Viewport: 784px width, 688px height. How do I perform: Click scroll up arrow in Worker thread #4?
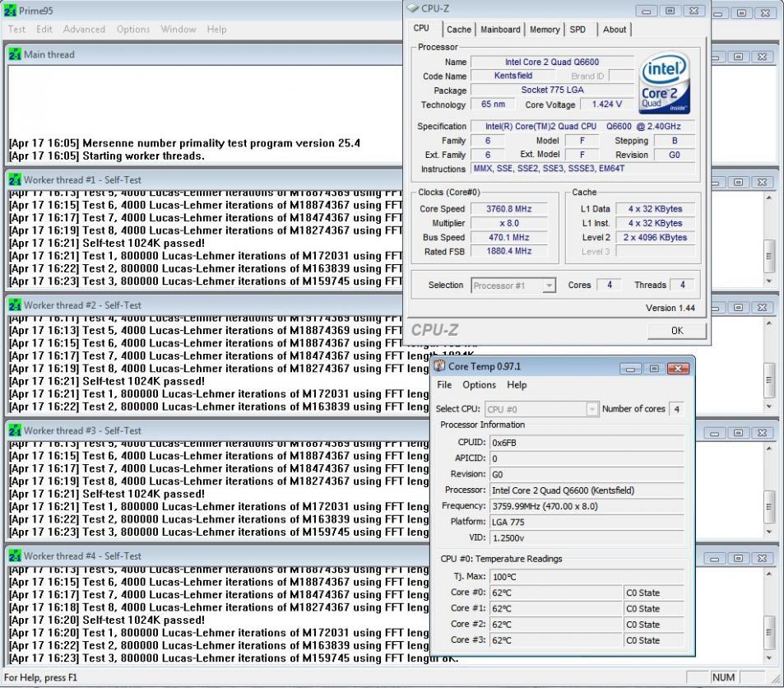[x=769, y=574]
